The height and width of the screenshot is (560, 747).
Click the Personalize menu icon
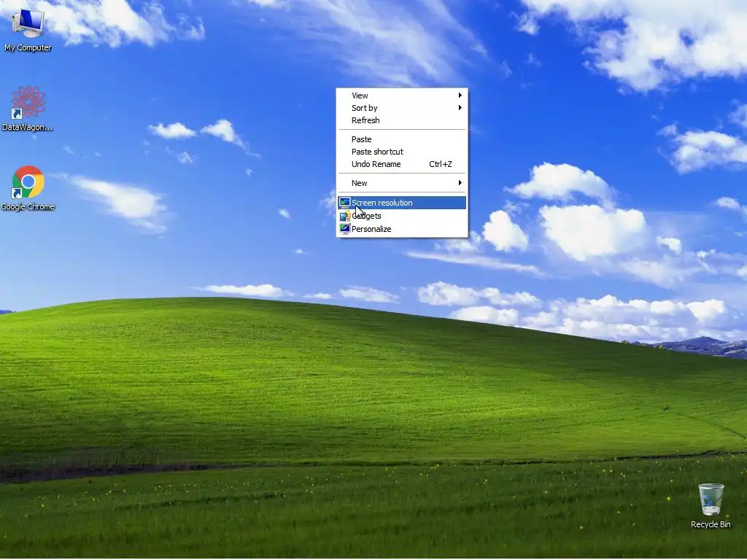coord(345,229)
